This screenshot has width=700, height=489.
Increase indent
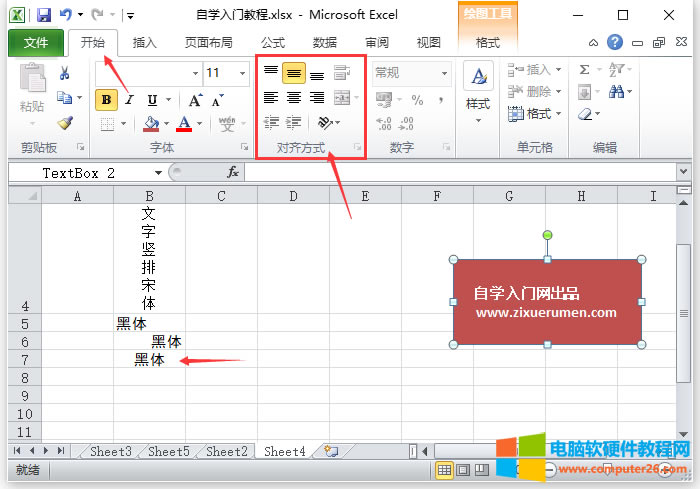pos(294,122)
